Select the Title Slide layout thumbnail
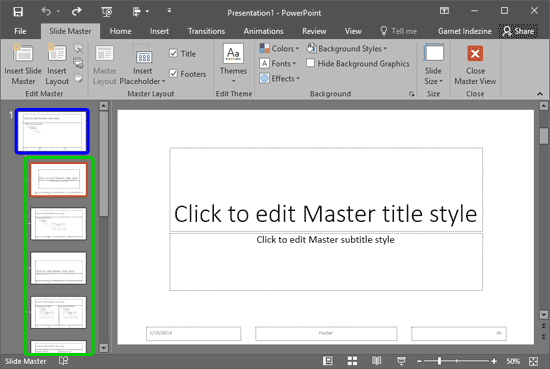 [58, 179]
